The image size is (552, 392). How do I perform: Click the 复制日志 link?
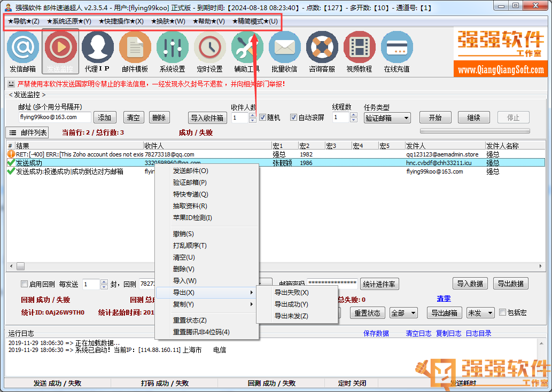(x=448, y=333)
